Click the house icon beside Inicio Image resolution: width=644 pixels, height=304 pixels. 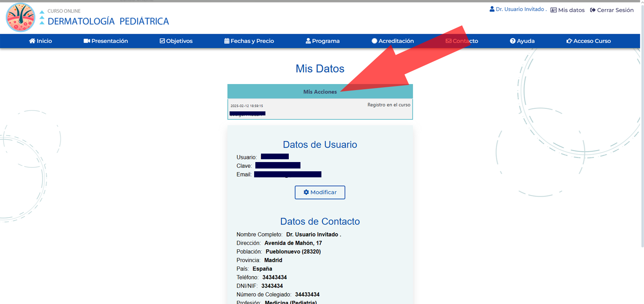coord(32,41)
